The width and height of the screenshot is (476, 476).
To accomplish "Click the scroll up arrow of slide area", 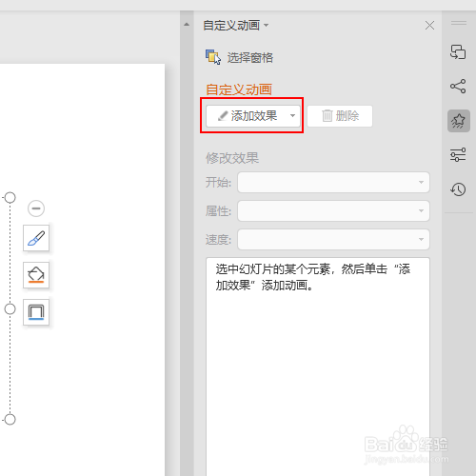I will click(187, 25).
